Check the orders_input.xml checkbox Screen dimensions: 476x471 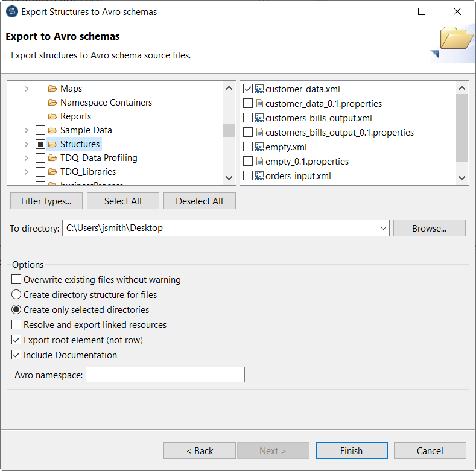click(x=248, y=175)
